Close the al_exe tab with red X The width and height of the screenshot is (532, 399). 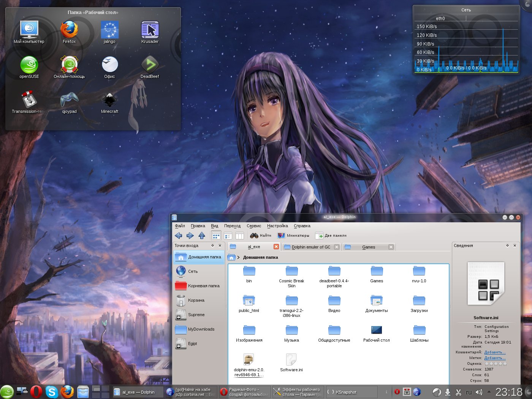[276, 247]
